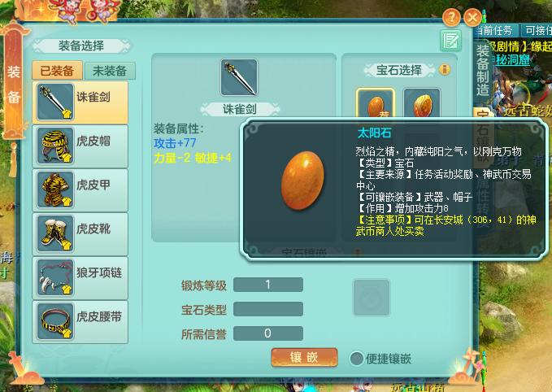The image size is (552, 392).
Task: Click the 锻炼等级 level value field
Action: (x=268, y=285)
